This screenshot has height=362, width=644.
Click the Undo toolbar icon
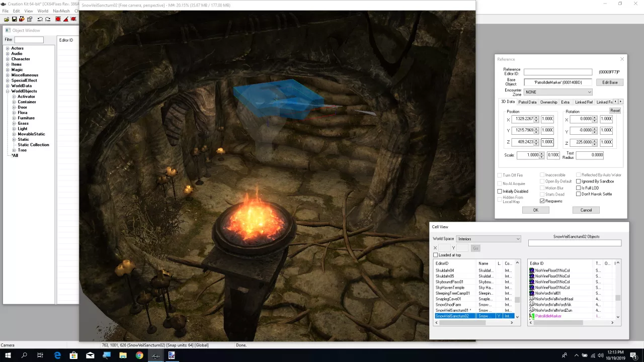click(40, 19)
